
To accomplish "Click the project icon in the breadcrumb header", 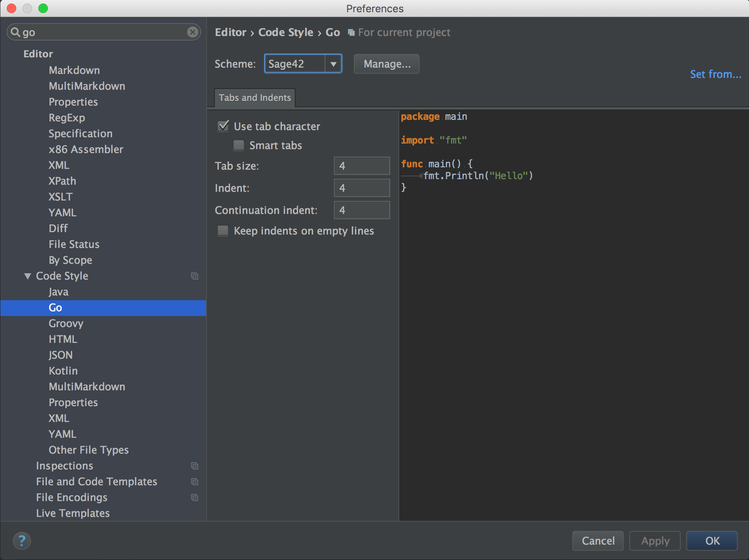I will 351,32.
